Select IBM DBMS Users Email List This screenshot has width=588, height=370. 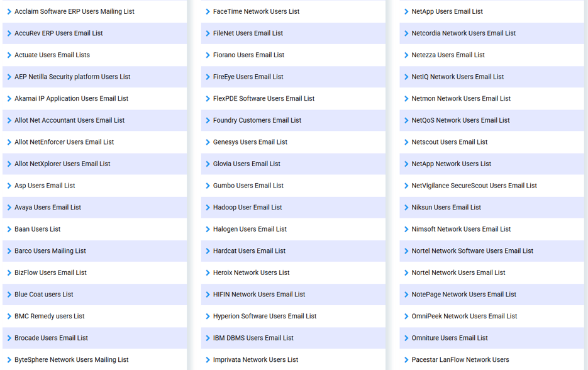(x=253, y=338)
